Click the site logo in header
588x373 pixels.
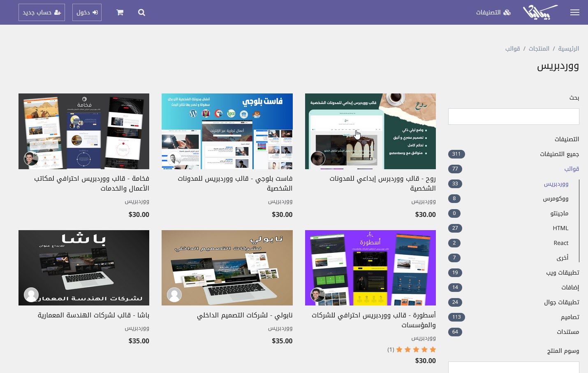point(540,12)
